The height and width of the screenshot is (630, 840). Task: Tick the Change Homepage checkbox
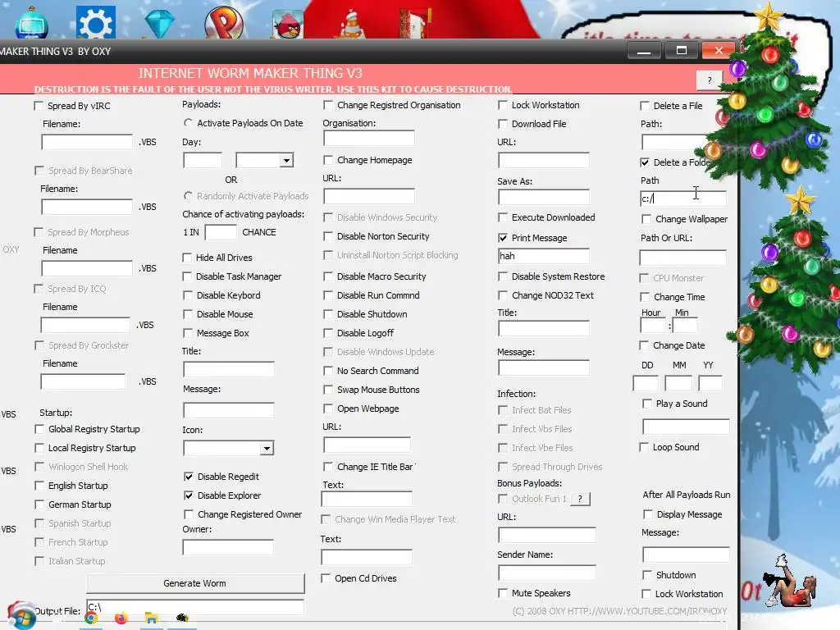328,160
